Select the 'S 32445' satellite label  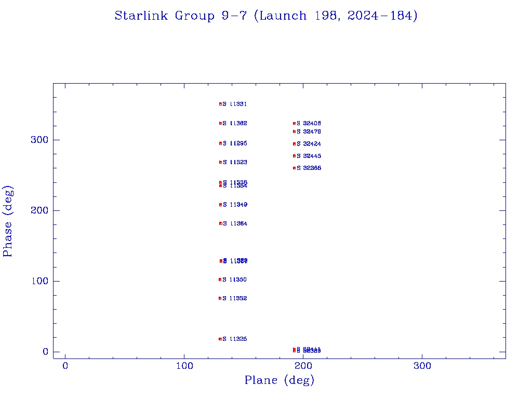[x=309, y=156]
